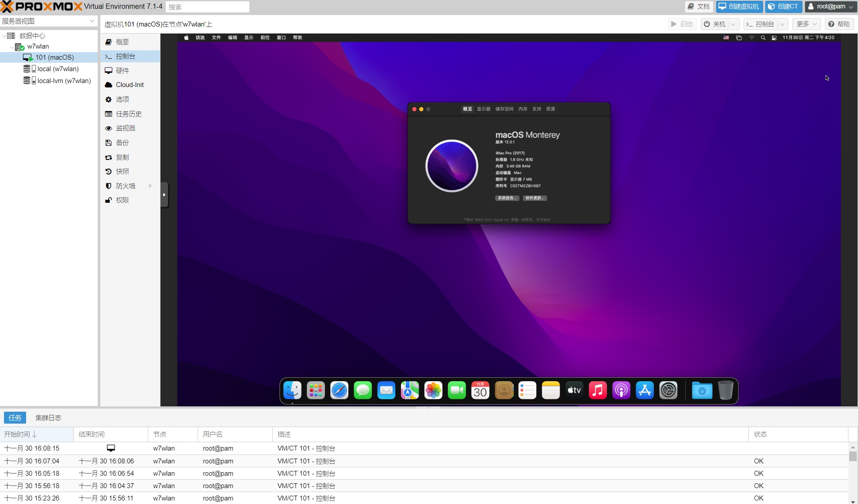This screenshot has height=504, width=859.
Task: Open System Preferences from dock
Action: [x=668, y=390]
